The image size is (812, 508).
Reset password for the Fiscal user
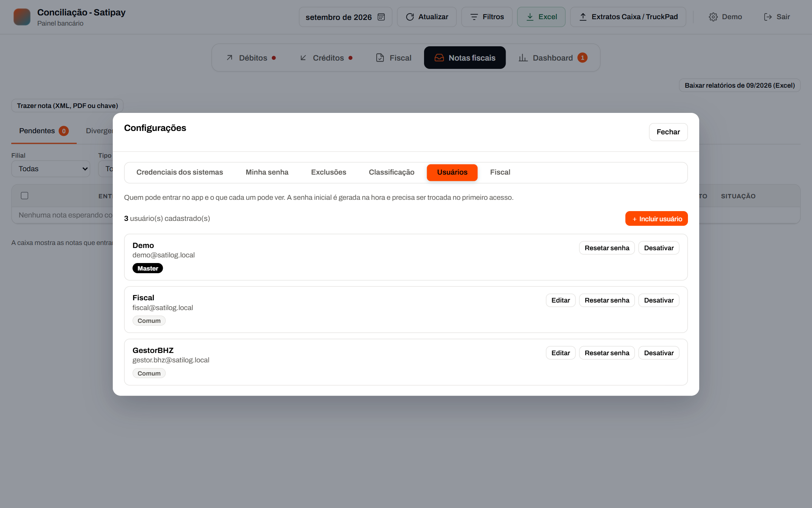click(x=607, y=300)
